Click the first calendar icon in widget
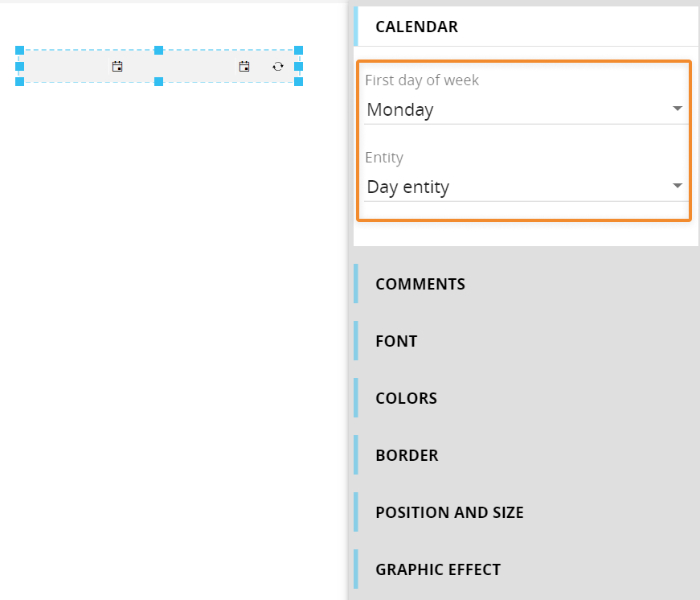700x600 pixels. pyautogui.click(x=117, y=67)
